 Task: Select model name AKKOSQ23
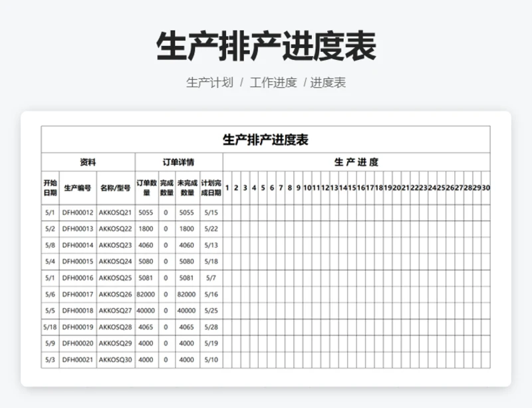pyautogui.click(x=115, y=246)
